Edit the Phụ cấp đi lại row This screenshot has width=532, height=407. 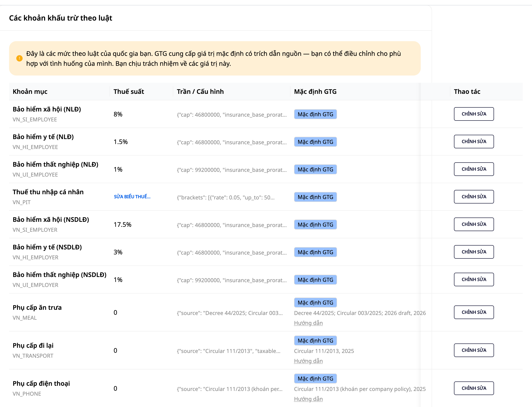474,350
